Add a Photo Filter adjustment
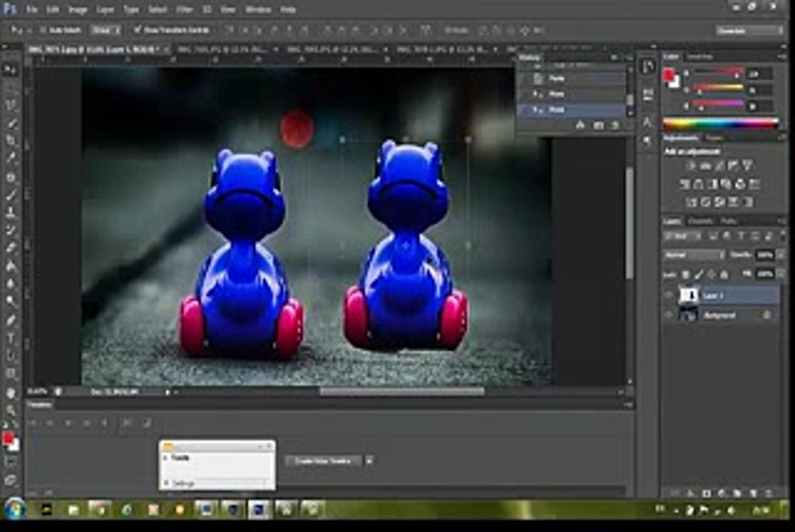The height and width of the screenshot is (532, 795). [726, 184]
